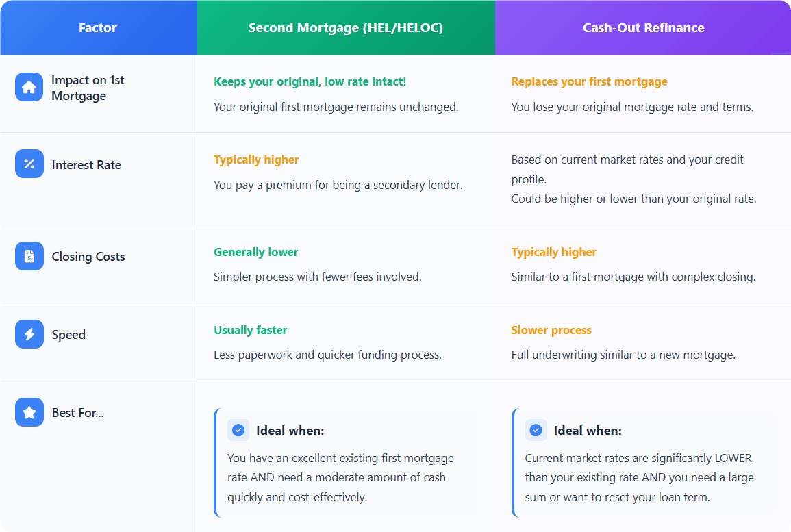Click the 'Closing Costs' row label

coord(88,257)
